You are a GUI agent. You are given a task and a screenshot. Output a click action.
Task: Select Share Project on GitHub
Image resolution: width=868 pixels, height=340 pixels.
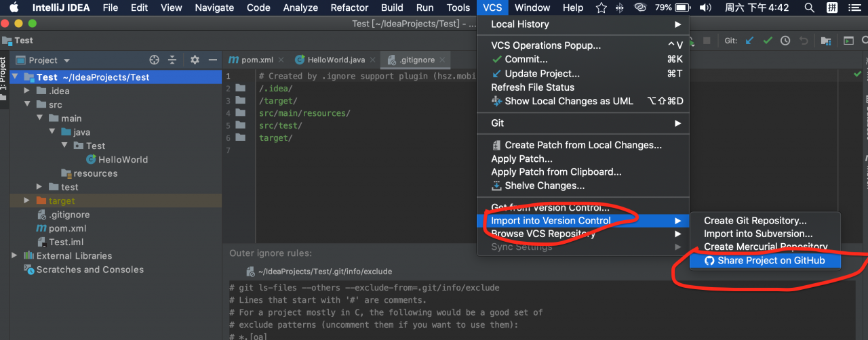(765, 261)
